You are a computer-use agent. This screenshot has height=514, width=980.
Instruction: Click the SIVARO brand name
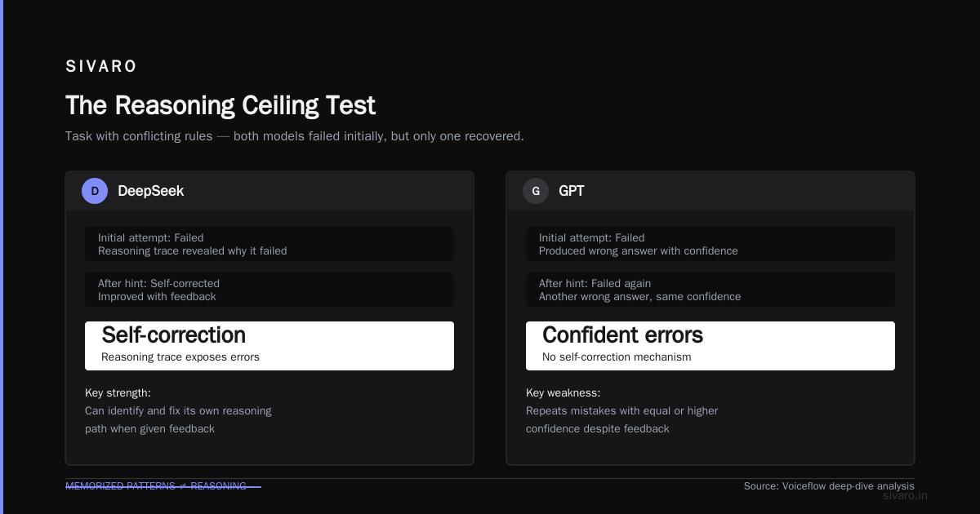(101, 67)
